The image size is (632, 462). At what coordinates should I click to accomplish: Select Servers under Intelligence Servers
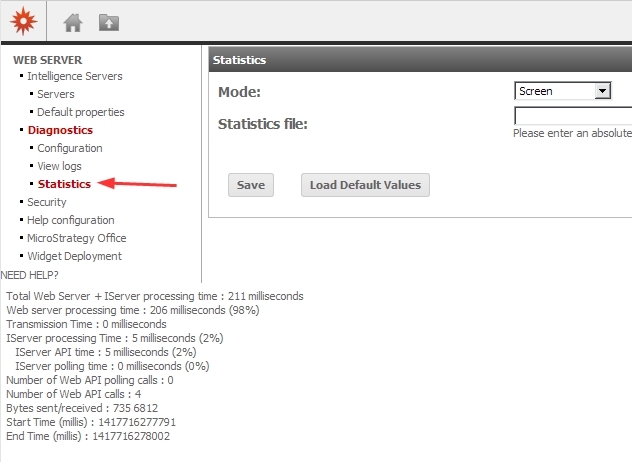(x=56, y=94)
